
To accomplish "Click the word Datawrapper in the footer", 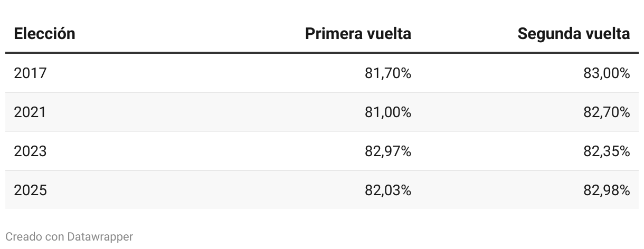I will click(100, 237).
